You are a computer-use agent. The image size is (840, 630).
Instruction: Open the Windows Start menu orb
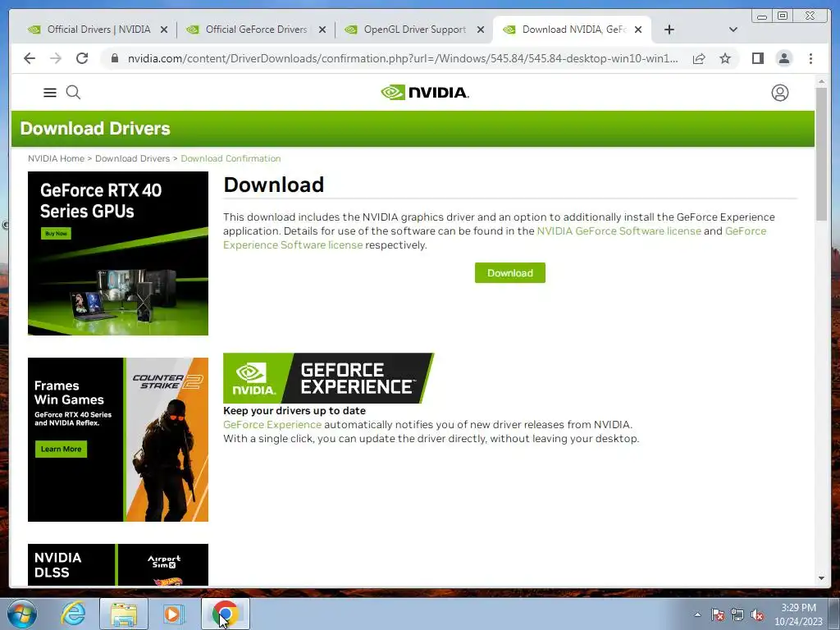[x=22, y=614]
